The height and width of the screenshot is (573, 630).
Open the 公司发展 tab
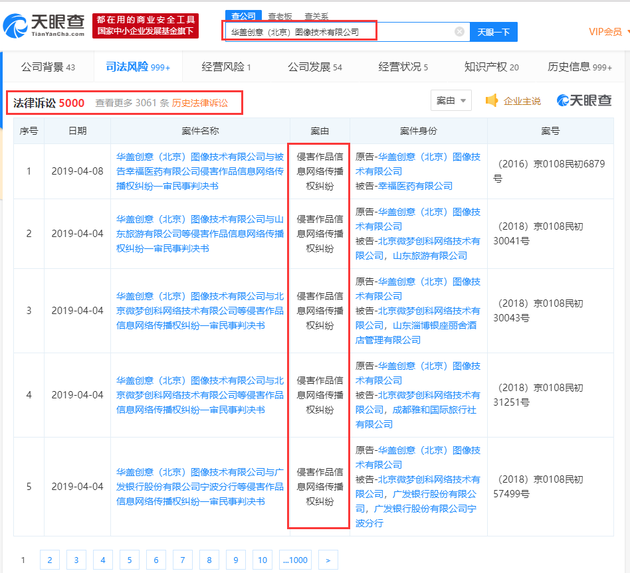pos(315,67)
